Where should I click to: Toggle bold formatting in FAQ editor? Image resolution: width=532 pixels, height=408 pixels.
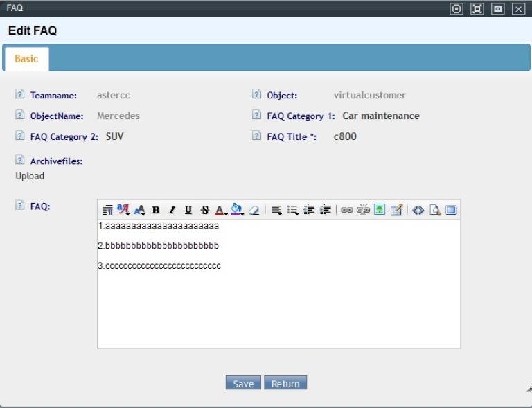pos(156,210)
